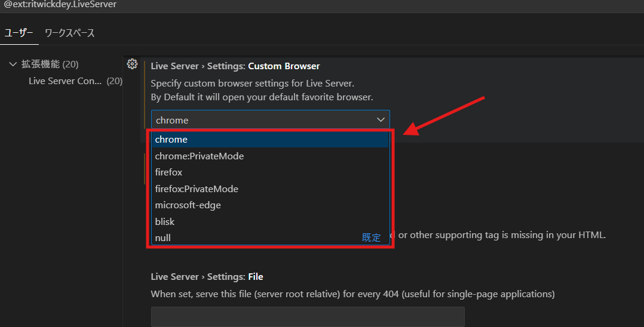Switch to the ユーザー settings tab

pos(19,33)
